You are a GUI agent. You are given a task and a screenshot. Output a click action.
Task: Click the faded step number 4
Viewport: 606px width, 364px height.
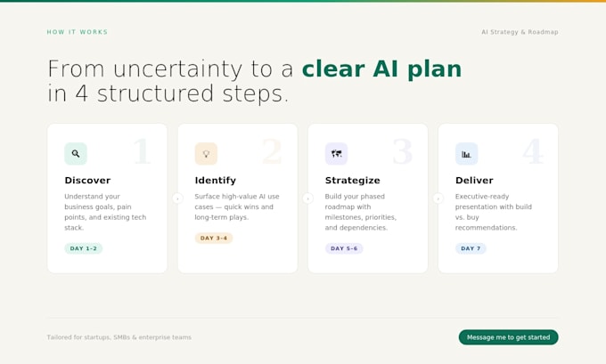coord(533,151)
